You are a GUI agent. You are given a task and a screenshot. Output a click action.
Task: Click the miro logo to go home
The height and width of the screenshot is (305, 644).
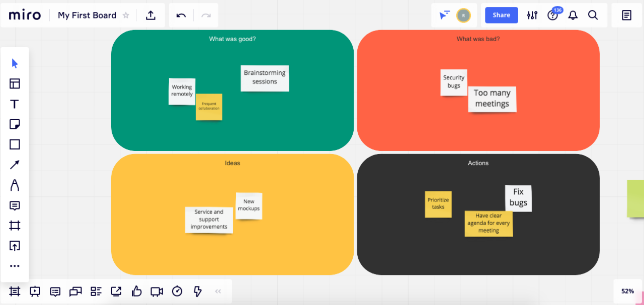point(25,15)
